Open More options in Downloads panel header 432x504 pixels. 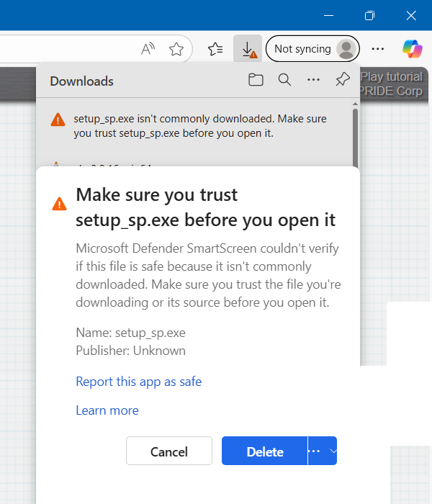(x=313, y=80)
